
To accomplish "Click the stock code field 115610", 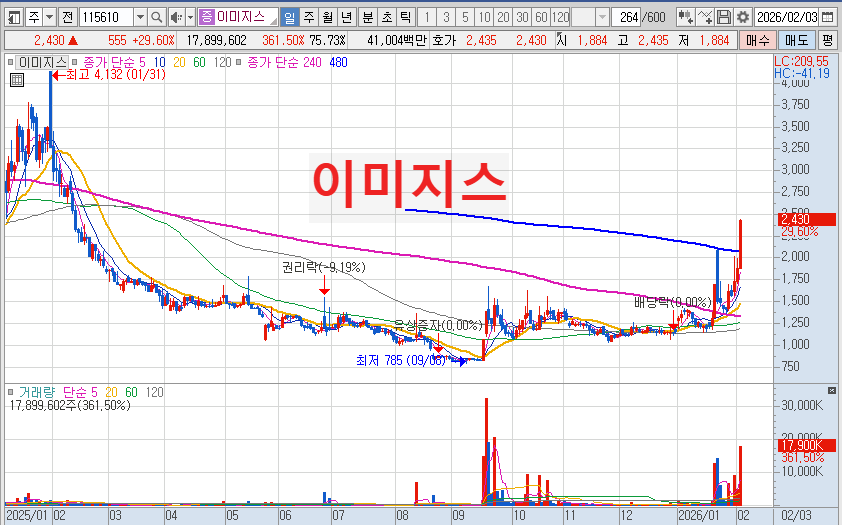I will pos(106,18).
